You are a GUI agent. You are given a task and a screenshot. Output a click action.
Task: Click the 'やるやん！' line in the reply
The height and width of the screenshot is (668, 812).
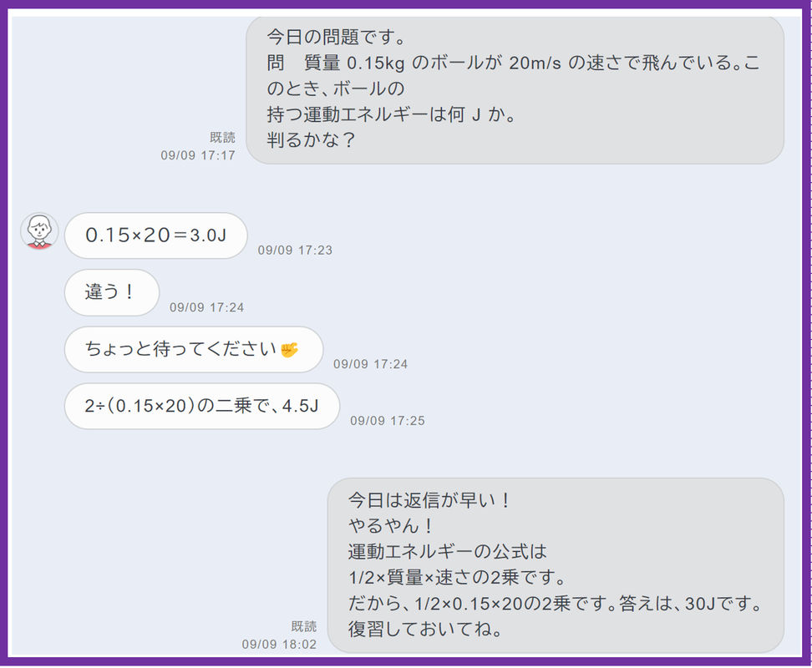(x=391, y=526)
